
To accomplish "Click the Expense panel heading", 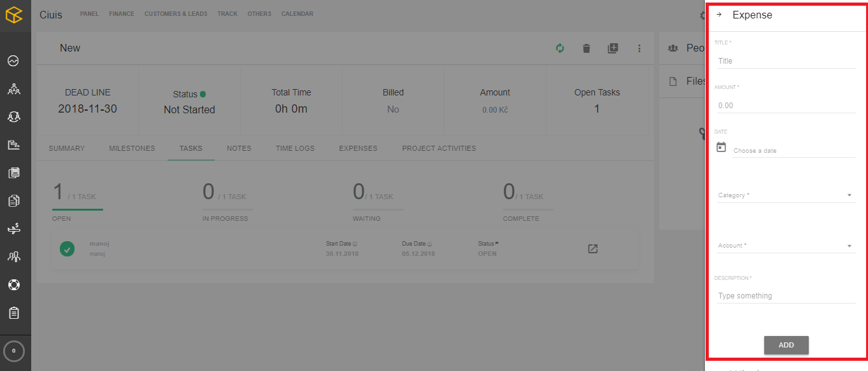I will pos(752,15).
